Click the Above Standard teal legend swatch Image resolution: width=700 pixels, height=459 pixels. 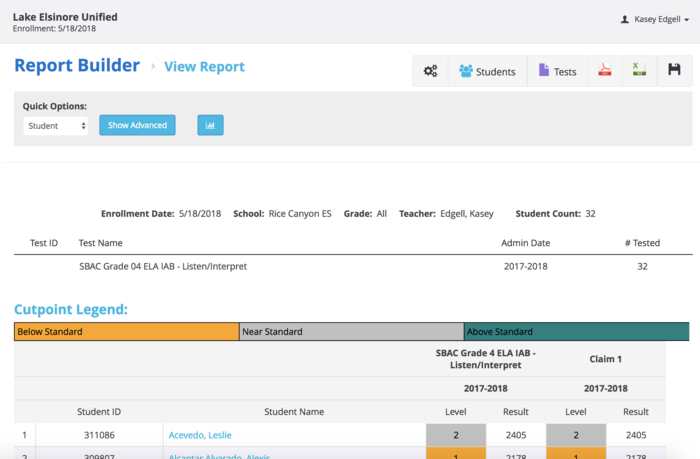pos(576,332)
